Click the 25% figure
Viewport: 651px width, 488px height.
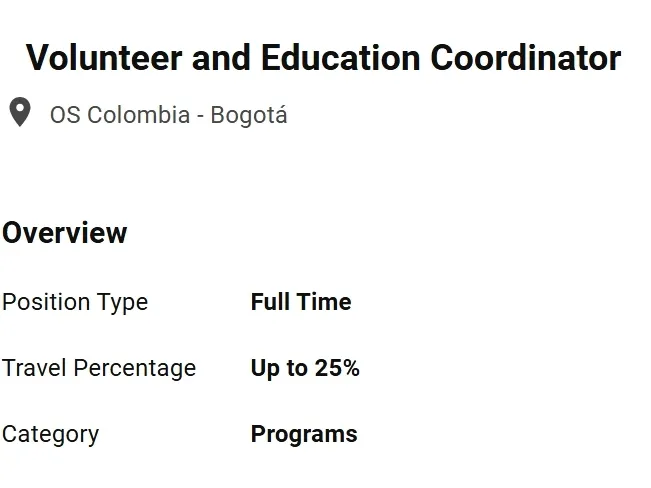click(337, 368)
